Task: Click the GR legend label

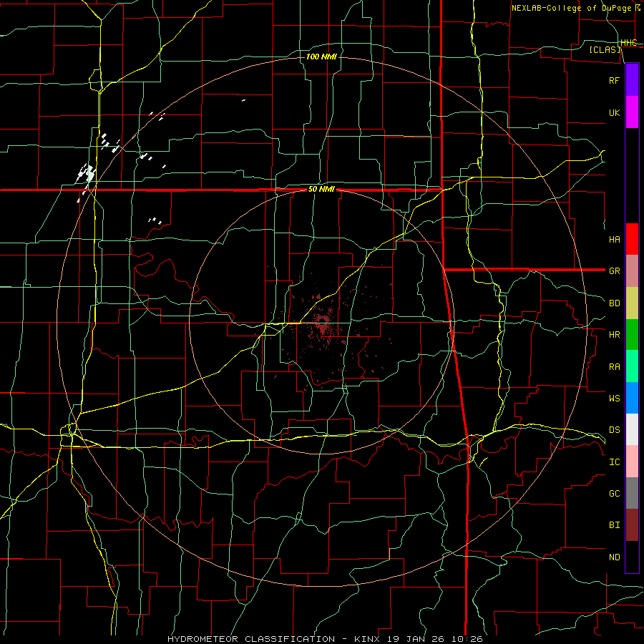Action: click(x=615, y=271)
